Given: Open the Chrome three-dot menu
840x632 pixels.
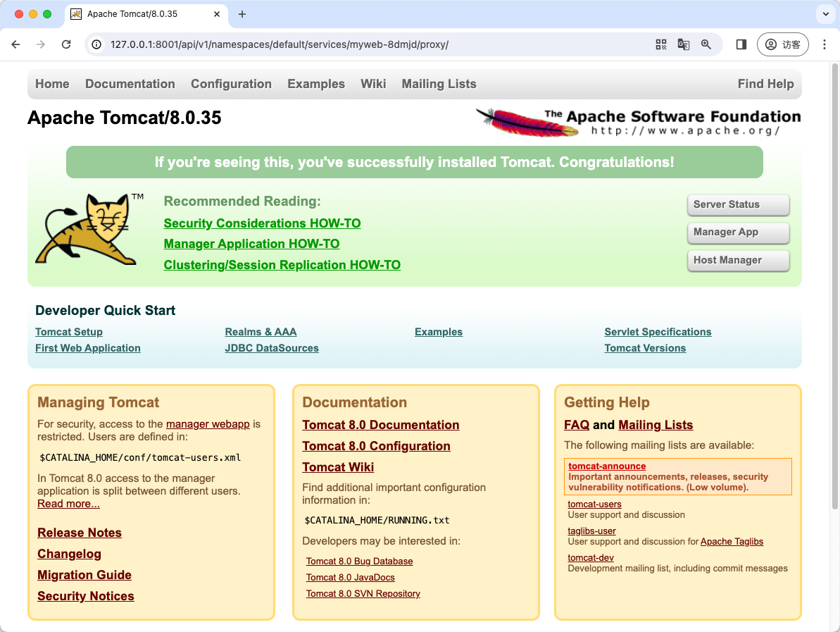Looking at the screenshot, I should point(825,44).
